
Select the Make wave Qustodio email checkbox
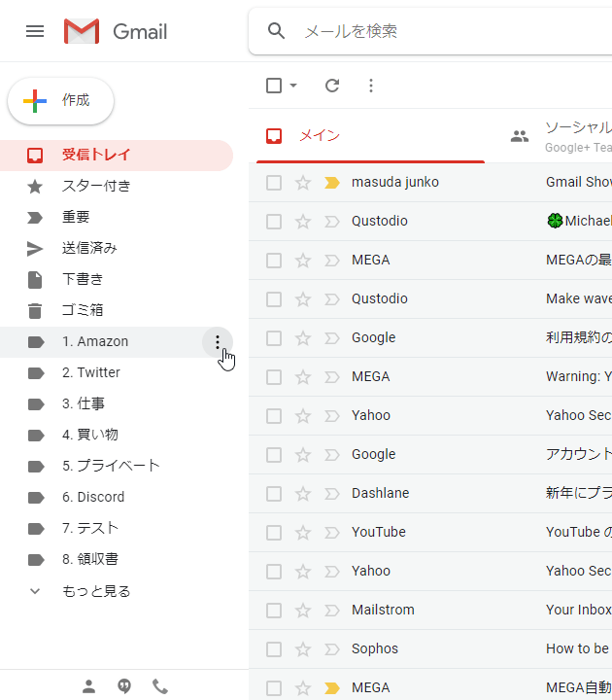(274, 299)
